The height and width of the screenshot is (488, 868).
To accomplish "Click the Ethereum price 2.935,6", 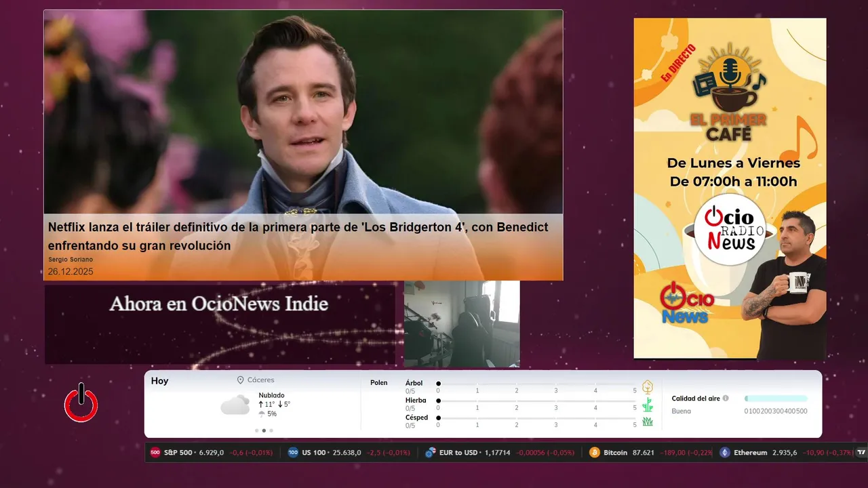I will (x=786, y=453).
